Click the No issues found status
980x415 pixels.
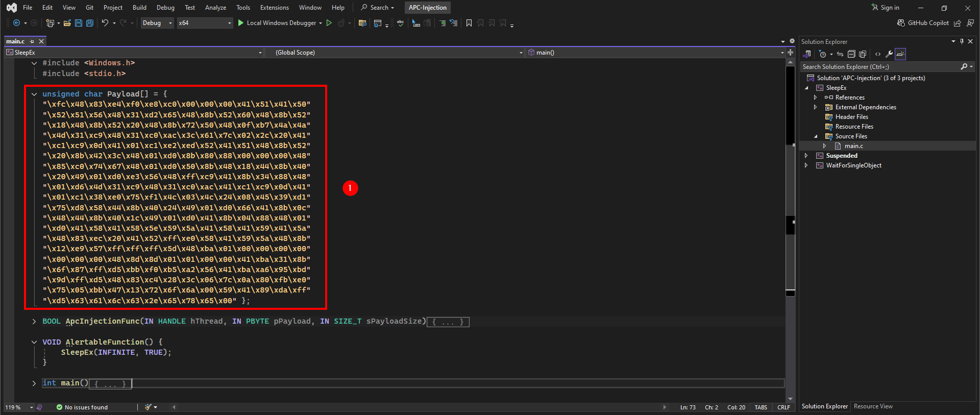82,407
